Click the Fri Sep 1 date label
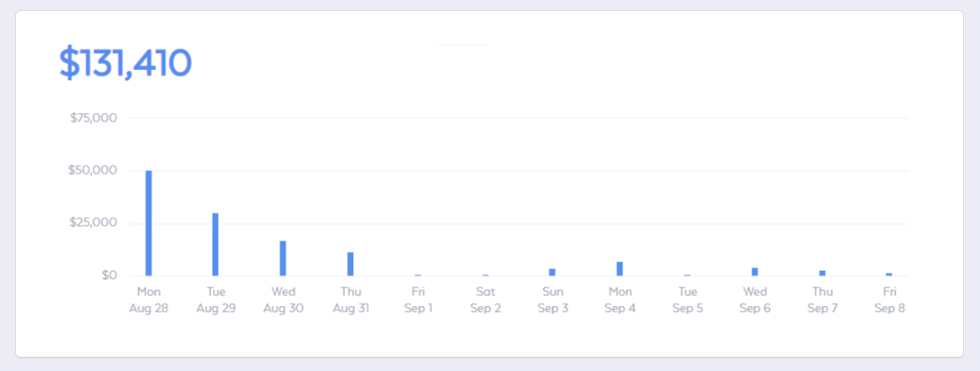 (418, 300)
